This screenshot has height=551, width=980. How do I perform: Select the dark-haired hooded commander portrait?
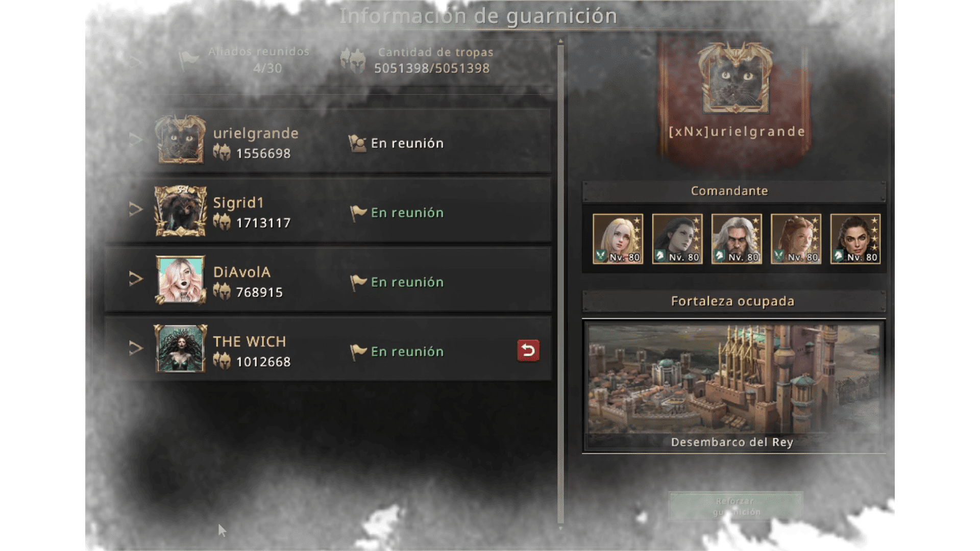[x=677, y=239]
